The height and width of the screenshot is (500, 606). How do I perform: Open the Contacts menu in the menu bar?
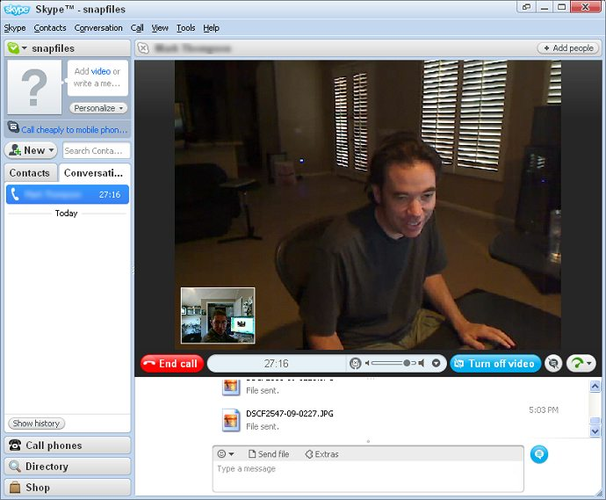click(x=50, y=28)
